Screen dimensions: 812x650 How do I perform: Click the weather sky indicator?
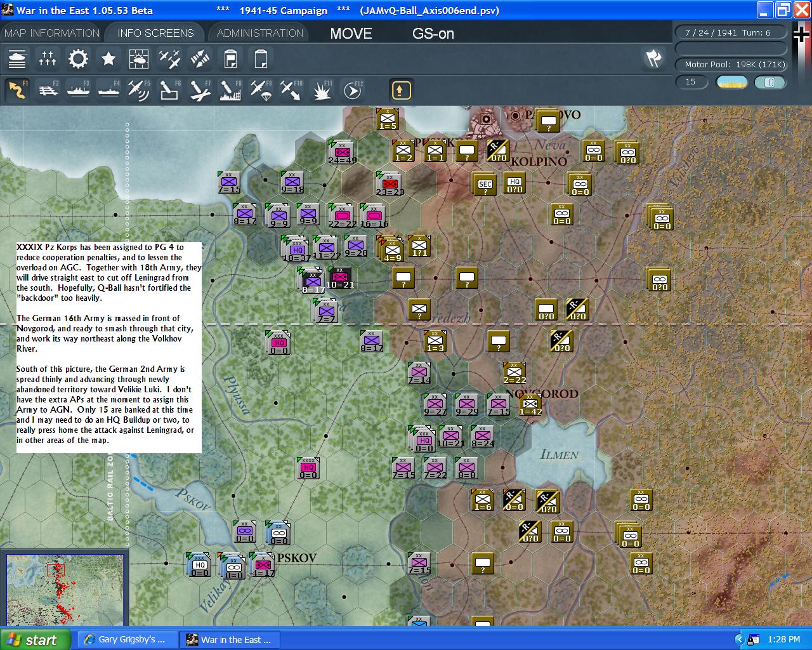point(731,82)
